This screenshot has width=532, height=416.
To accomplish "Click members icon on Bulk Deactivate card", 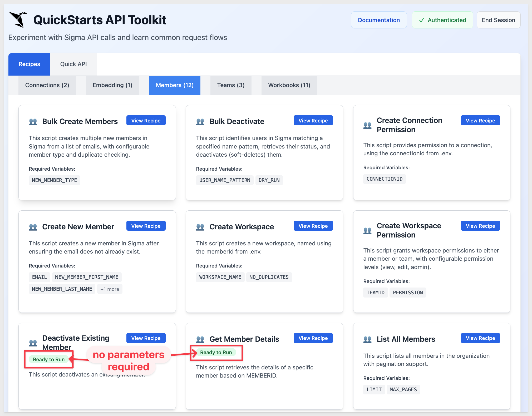I will click(200, 122).
